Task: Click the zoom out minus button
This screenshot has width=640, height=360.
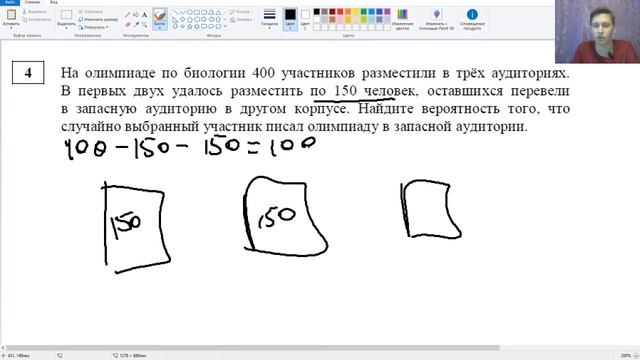Action: [x=636, y=356]
